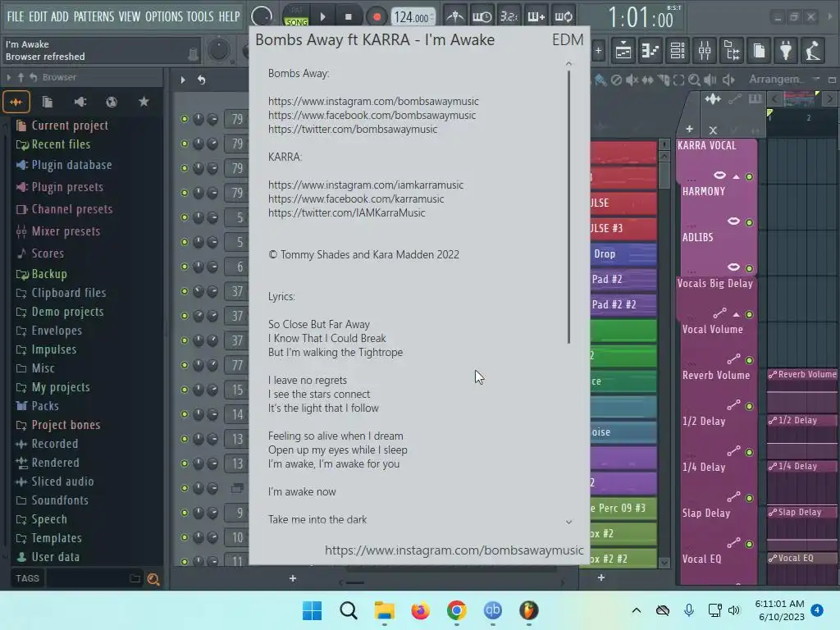
Task: Expand the Packs folder in browser
Action: (x=38, y=406)
